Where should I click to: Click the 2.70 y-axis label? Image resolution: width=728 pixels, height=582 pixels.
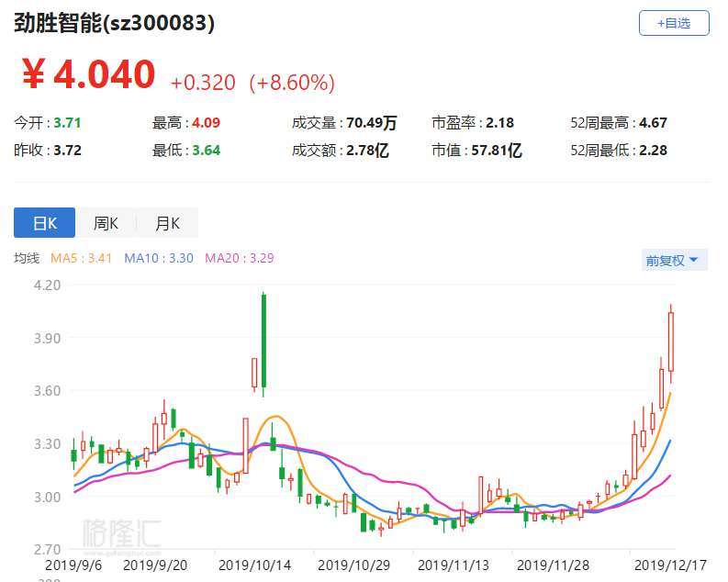tap(48, 550)
